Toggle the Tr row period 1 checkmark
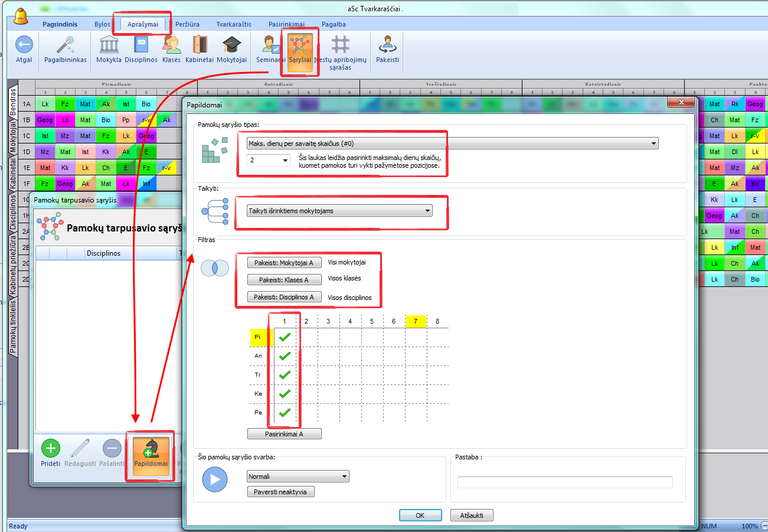768x532 pixels. coord(285,375)
